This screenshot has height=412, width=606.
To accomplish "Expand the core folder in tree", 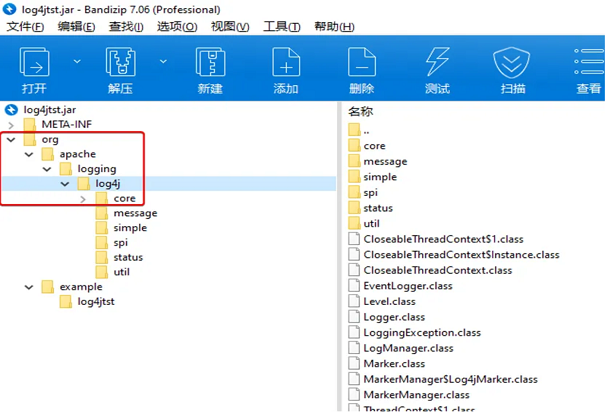I will tap(84, 199).
